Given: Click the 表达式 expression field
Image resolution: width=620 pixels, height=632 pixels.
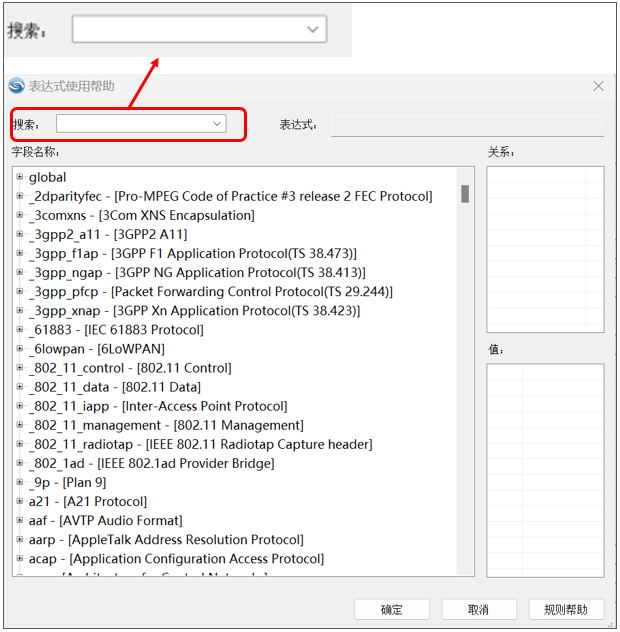Looking at the screenshot, I should 468,125.
